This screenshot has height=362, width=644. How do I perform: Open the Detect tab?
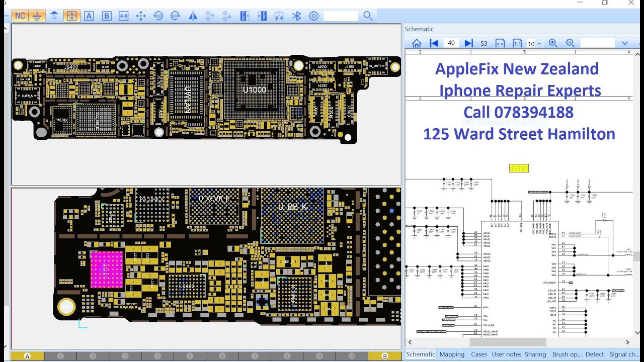coord(595,354)
